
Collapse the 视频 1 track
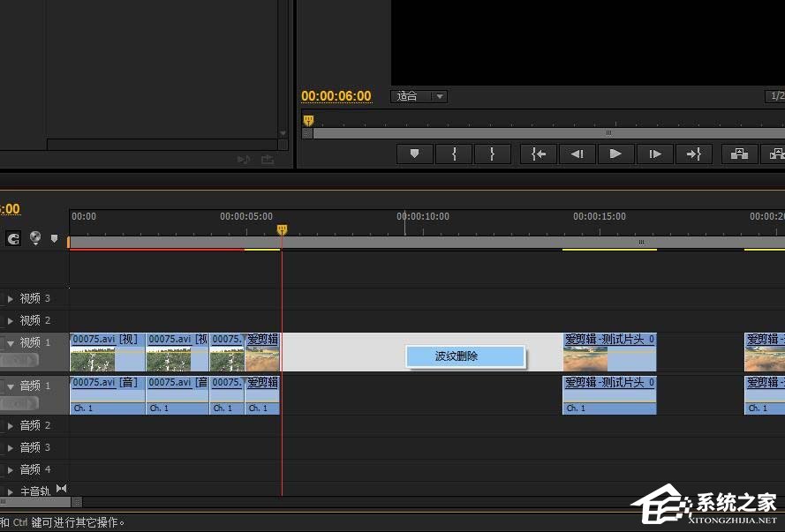click(11, 343)
